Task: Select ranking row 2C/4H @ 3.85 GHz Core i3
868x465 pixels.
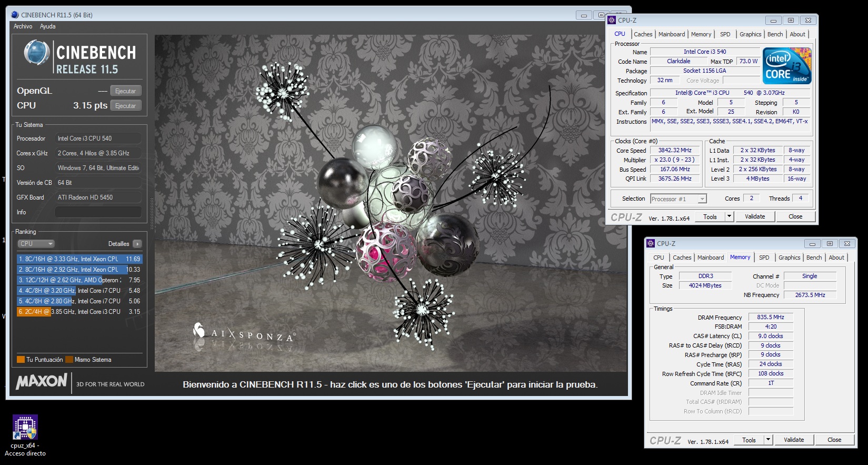Action: (x=79, y=312)
